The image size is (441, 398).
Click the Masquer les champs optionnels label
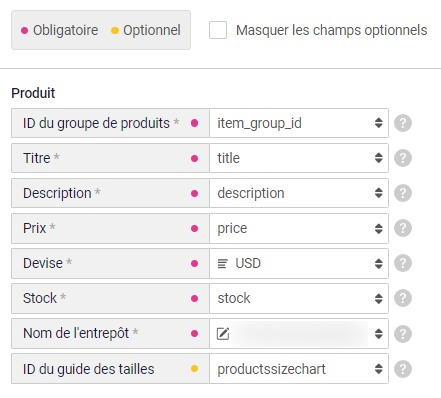point(332,30)
